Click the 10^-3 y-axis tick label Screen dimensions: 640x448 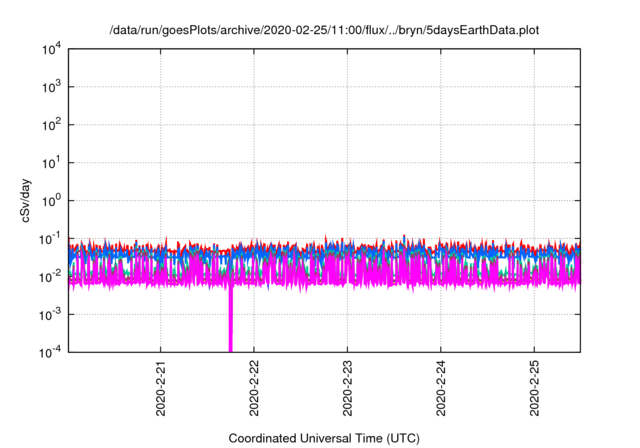50,315
